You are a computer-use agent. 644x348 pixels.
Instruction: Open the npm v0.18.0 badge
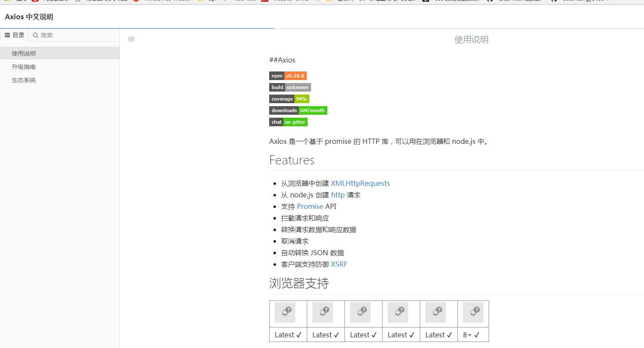288,76
